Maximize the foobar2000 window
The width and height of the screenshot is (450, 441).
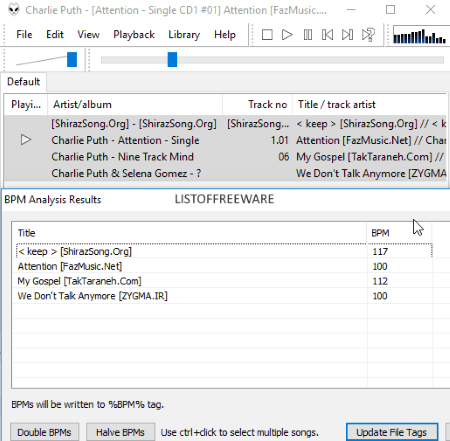(x=390, y=10)
